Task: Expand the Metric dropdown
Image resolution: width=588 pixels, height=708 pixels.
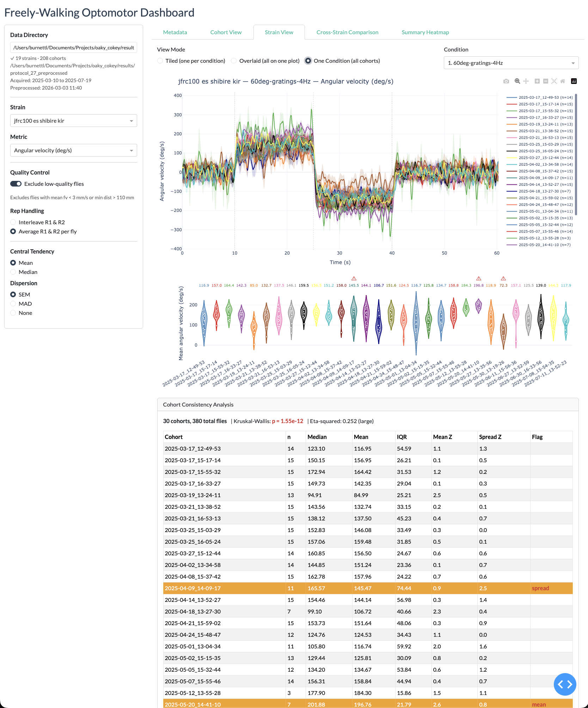Action: (73, 150)
